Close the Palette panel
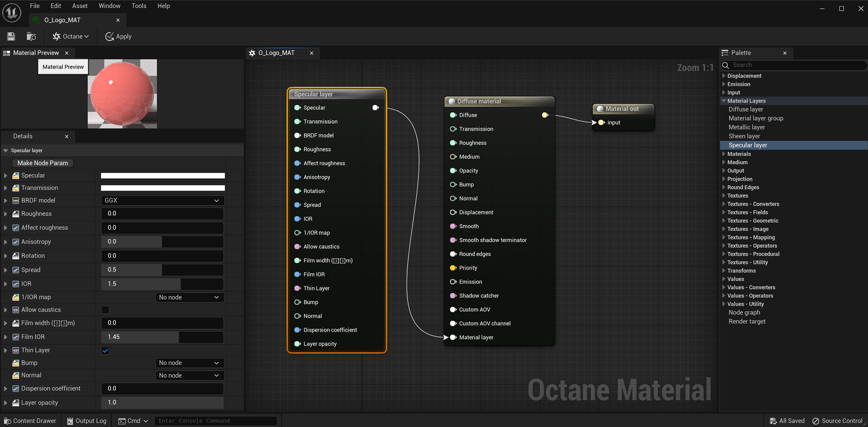 [x=785, y=53]
